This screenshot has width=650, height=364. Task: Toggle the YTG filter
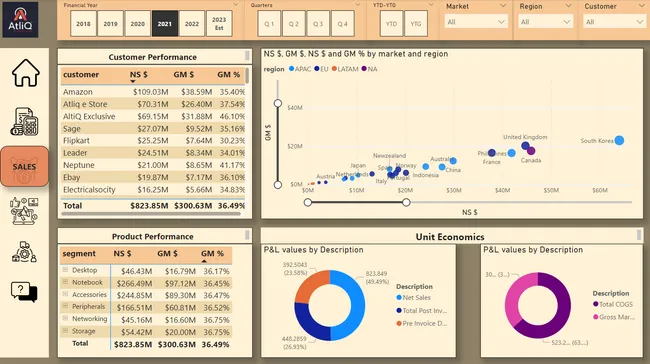point(416,24)
